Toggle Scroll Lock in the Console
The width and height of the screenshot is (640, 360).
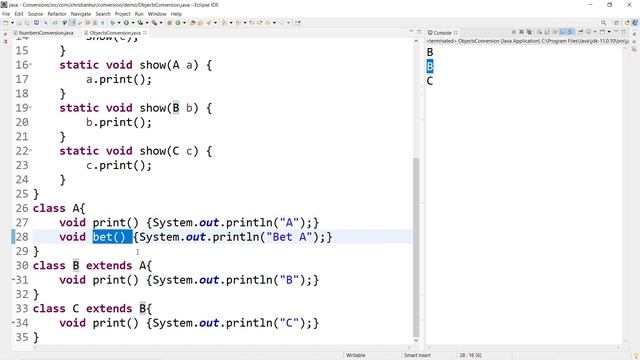click(547, 32)
